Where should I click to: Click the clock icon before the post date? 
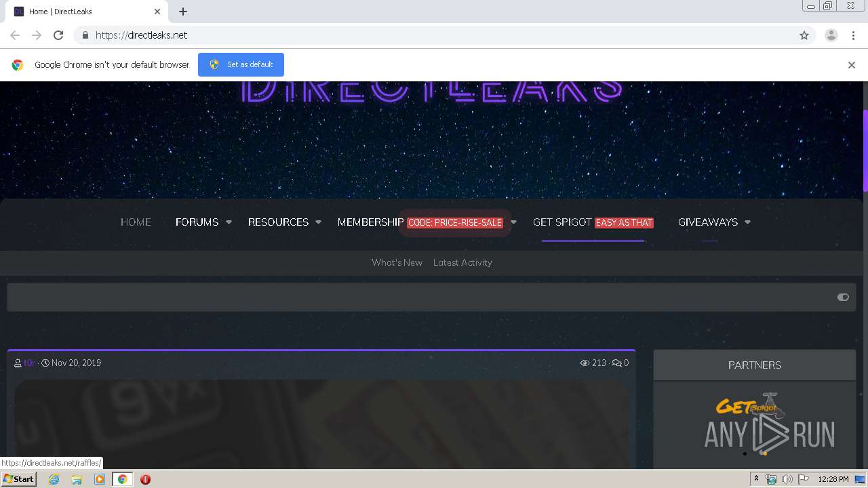click(45, 363)
